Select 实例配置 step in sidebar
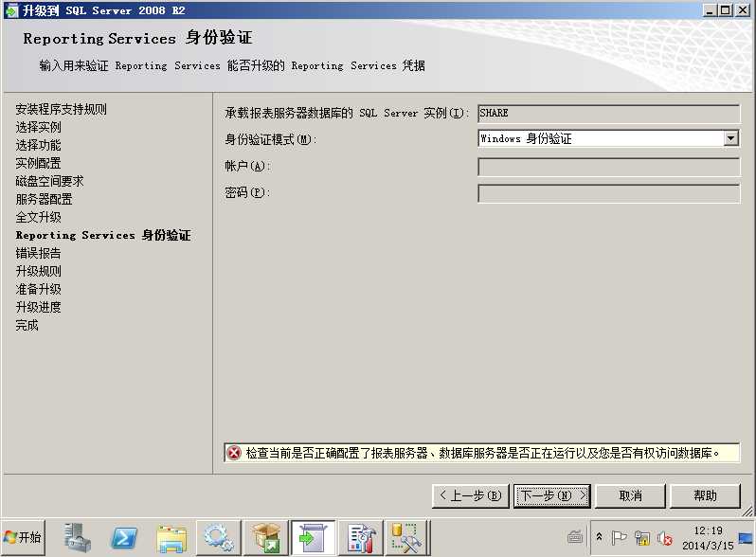 pos(38,163)
